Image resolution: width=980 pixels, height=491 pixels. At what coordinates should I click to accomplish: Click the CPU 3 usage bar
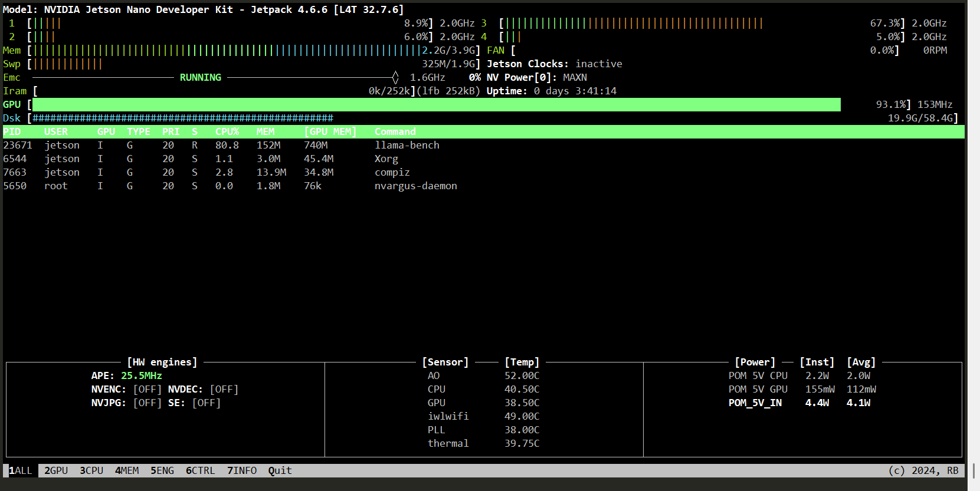[634, 24]
